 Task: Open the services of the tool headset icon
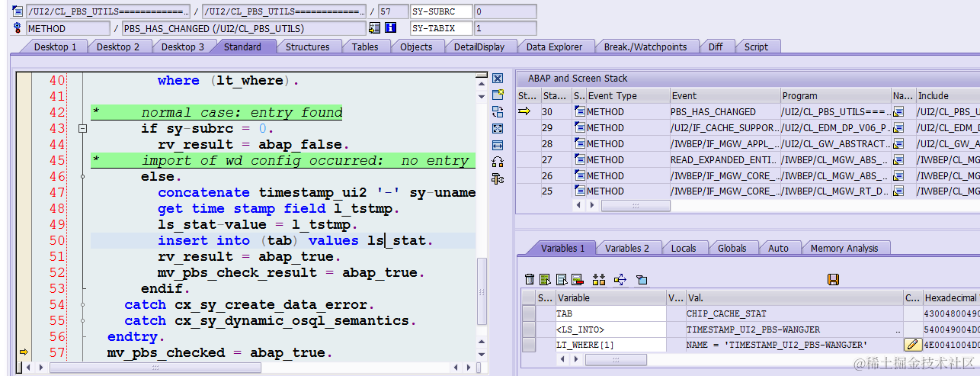click(498, 162)
